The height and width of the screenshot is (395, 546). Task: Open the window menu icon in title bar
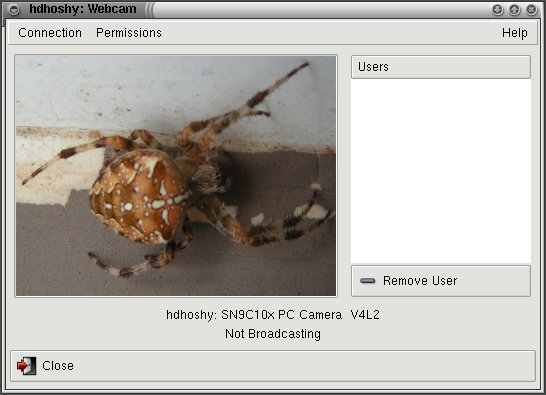pyautogui.click(x=14, y=10)
